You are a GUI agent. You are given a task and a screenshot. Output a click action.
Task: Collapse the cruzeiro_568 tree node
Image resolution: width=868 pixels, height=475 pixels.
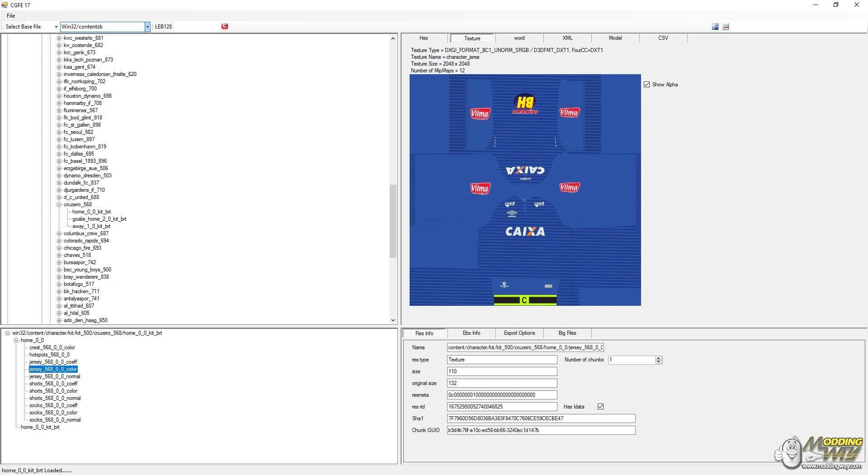point(59,204)
